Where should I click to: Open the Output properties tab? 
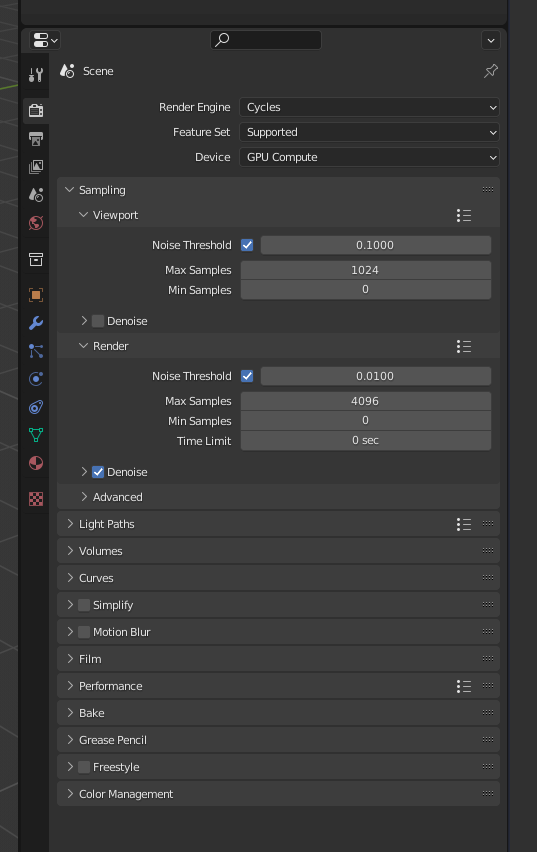[x=36, y=139]
